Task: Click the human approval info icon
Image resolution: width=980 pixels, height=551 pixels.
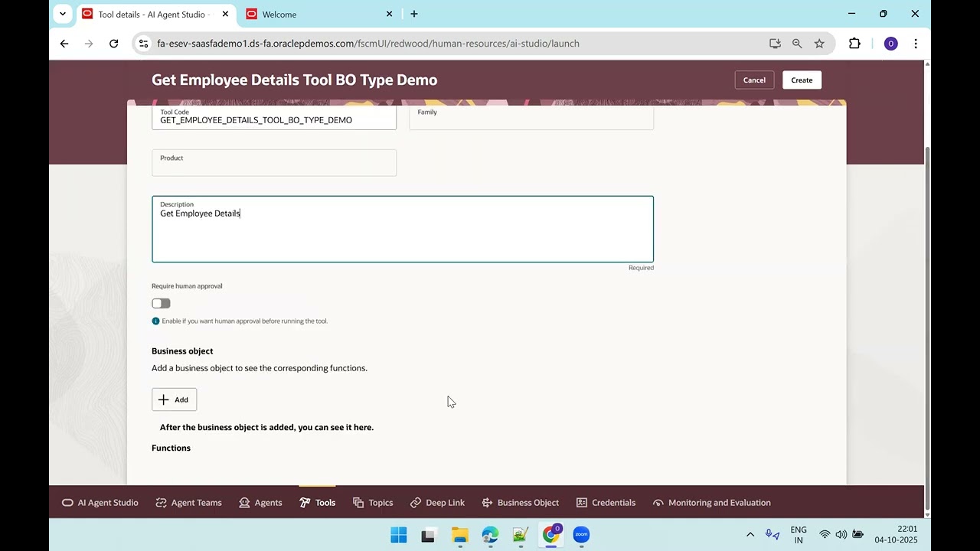Action: 155,321
